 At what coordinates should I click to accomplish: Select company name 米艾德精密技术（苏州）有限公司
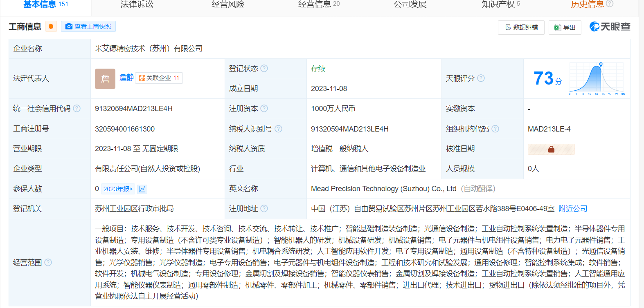[149, 49]
